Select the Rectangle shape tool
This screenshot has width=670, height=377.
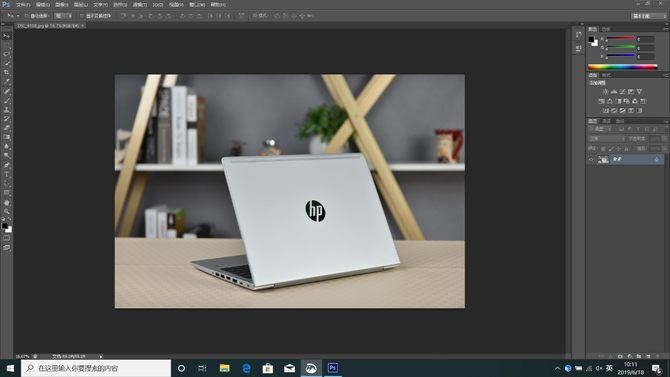coord(6,193)
